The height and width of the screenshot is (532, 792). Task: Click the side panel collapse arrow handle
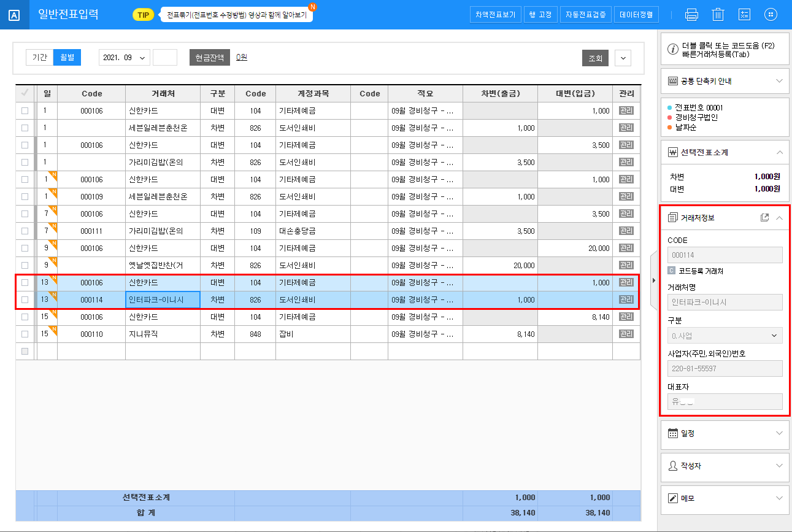click(x=653, y=281)
